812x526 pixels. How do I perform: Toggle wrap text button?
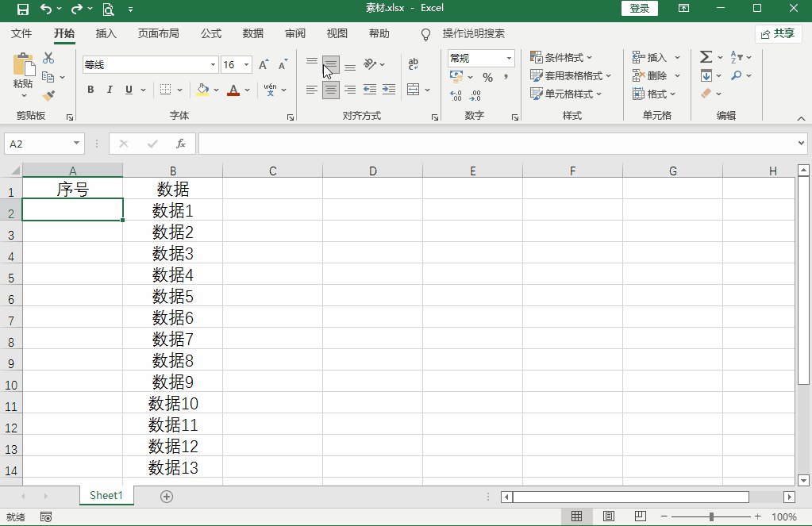click(x=414, y=64)
